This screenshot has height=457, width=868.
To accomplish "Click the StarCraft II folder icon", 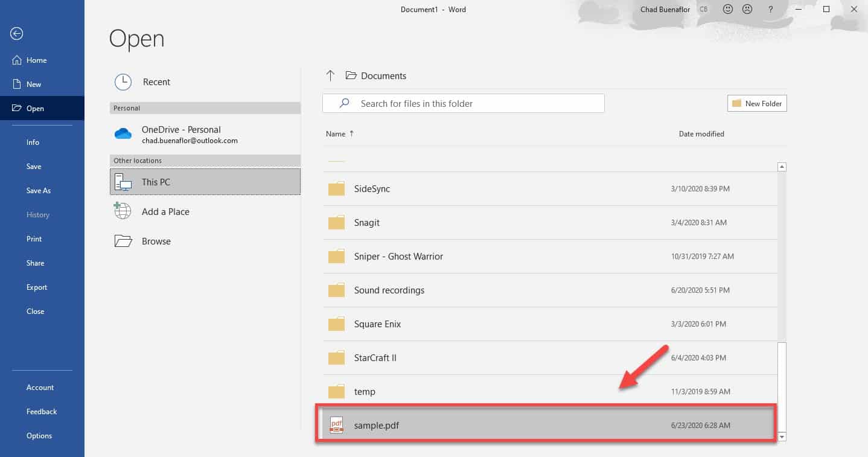I will 336,358.
